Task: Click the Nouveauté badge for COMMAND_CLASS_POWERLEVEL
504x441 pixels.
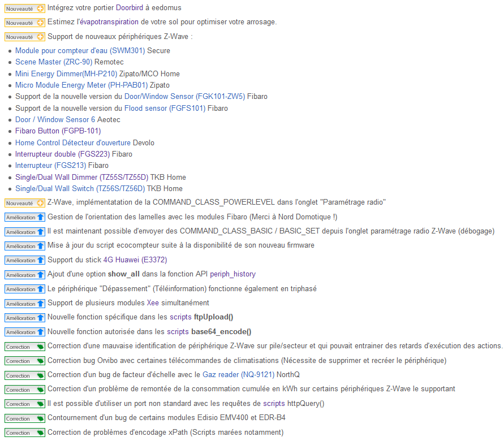Action: (x=24, y=204)
